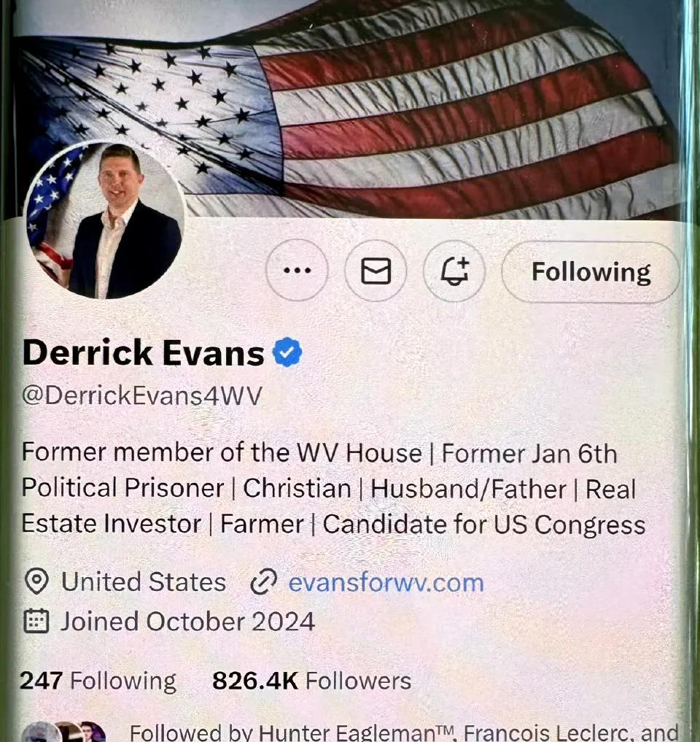Tap the location pin icon
The width and height of the screenshot is (700, 742).
coord(36,581)
